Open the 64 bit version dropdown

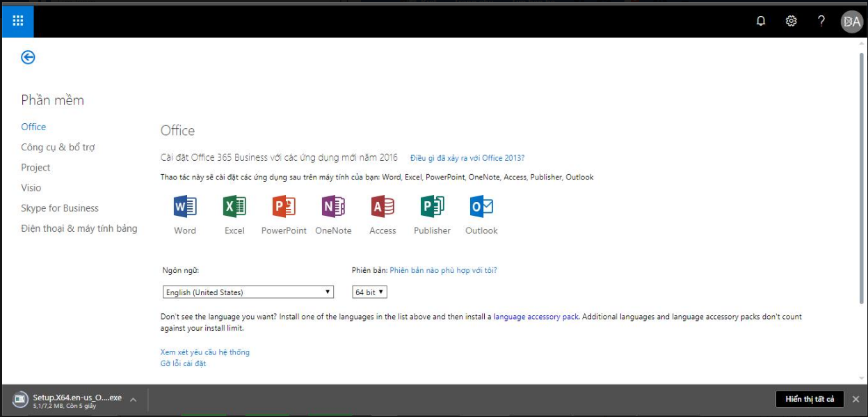tap(370, 292)
